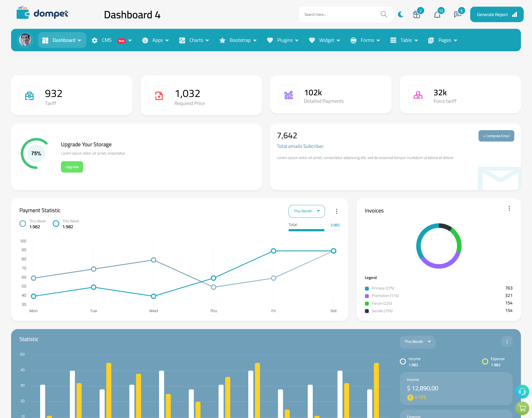Viewport: 532px width, 418px height.
Task: Toggle the Expense radio button in Statistic
Action: 485,359
